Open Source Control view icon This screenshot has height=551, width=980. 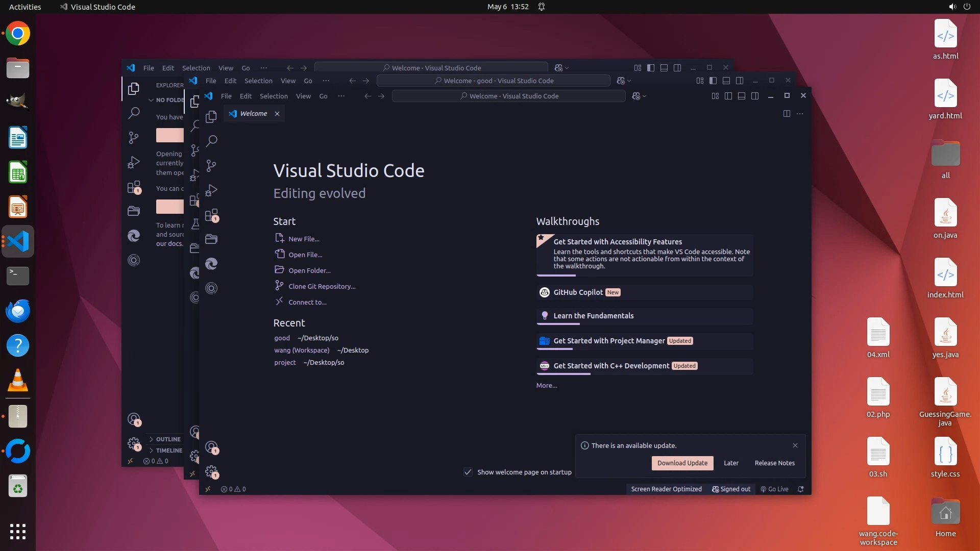tap(211, 165)
